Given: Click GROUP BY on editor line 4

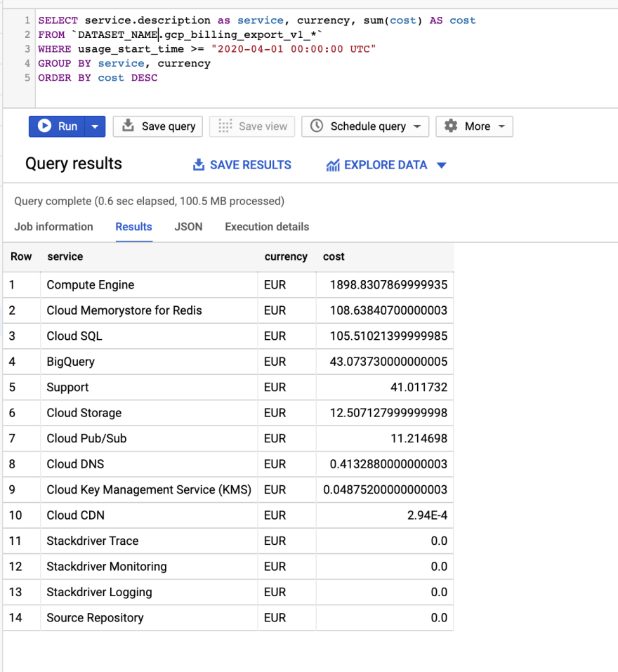Looking at the screenshot, I should pyautogui.click(x=65, y=63).
